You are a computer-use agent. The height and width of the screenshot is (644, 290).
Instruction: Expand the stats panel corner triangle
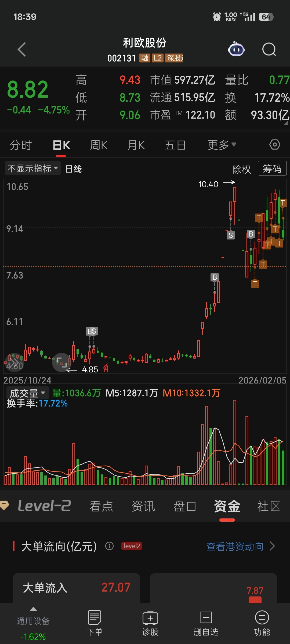[286, 123]
